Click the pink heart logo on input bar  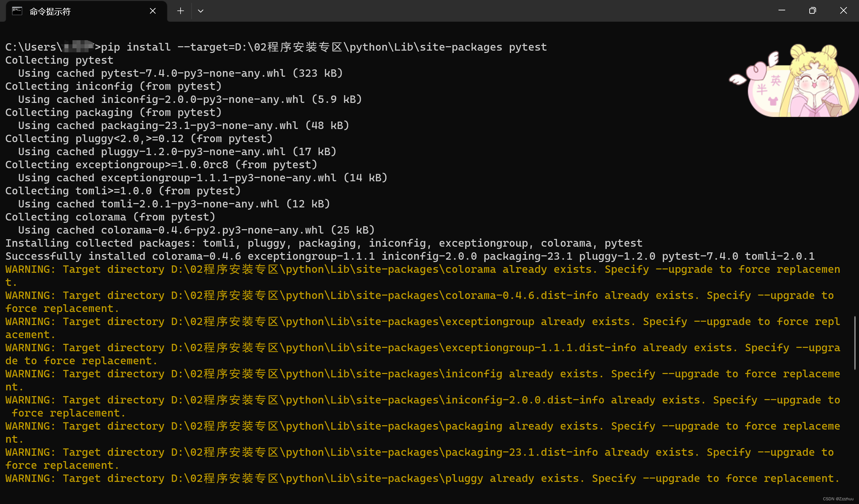756,71
